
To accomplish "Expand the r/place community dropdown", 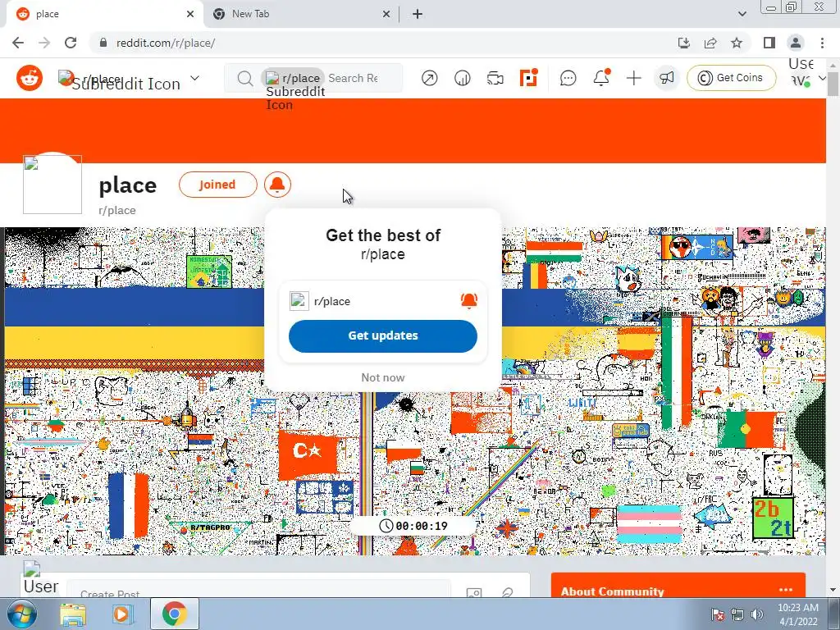I will (x=195, y=78).
